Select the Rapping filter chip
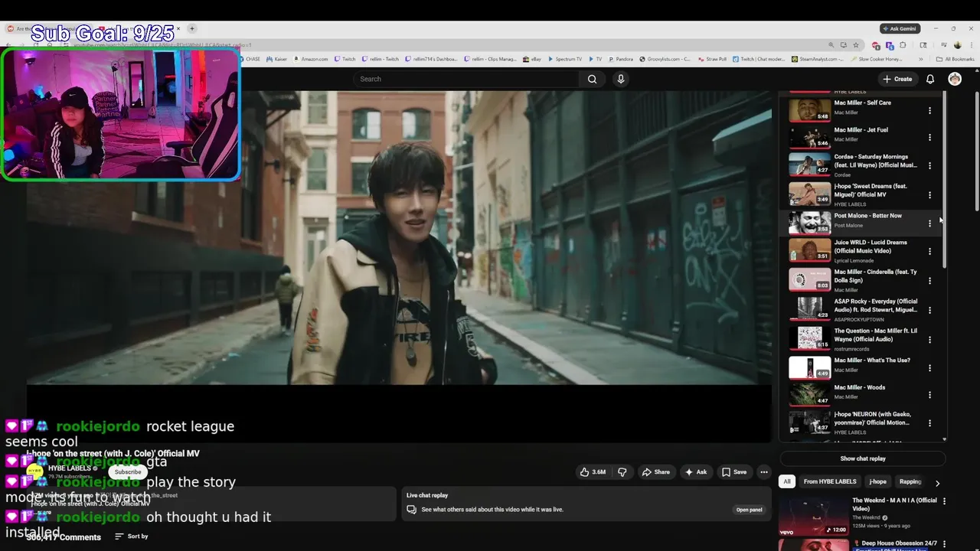The image size is (980, 551). point(910,481)
